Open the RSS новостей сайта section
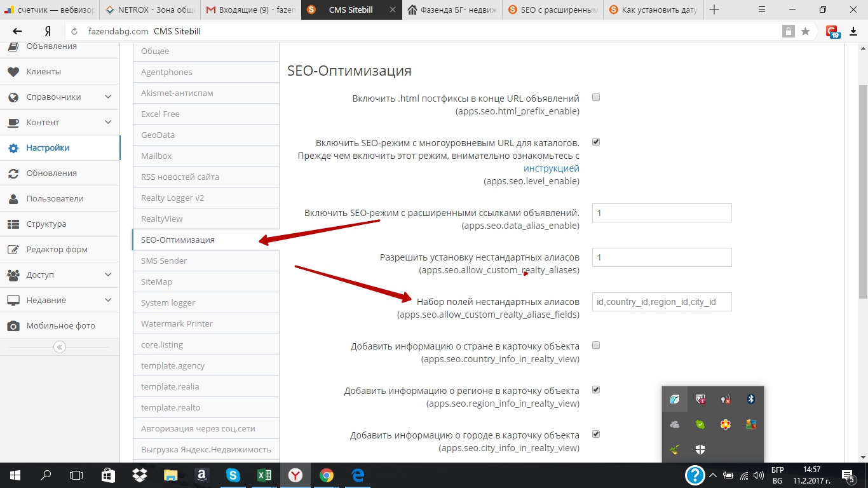This screenshot has height=488, width=868. 206,177
